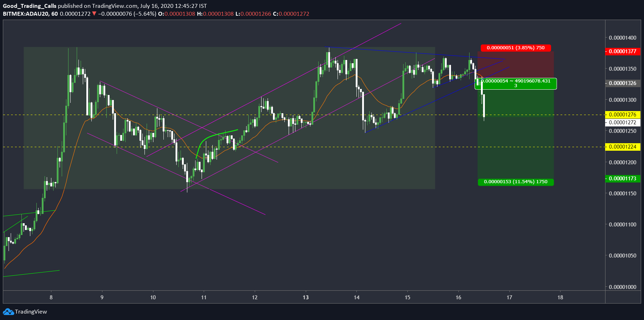The height and width of the screenshot is (320, 644).
Task: Click the 0.00001050 price scale label
Action: point(623,256)
